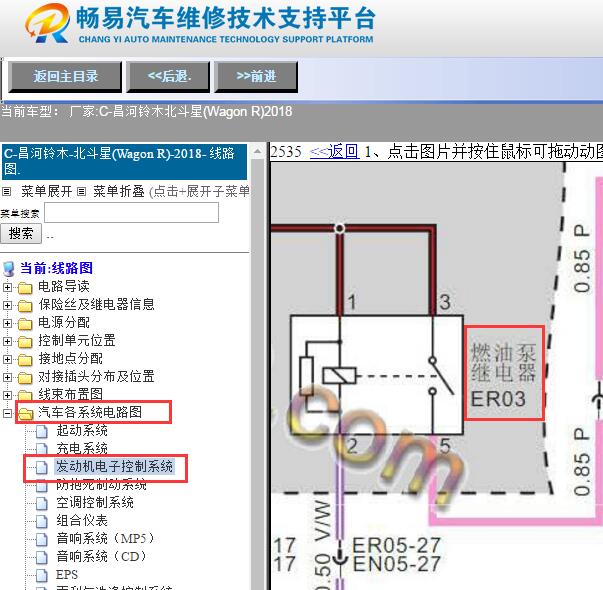Viewport: 603px width, 590px height.
Task: Click the page icon beside 起动系统
Action: coord(42,431)
